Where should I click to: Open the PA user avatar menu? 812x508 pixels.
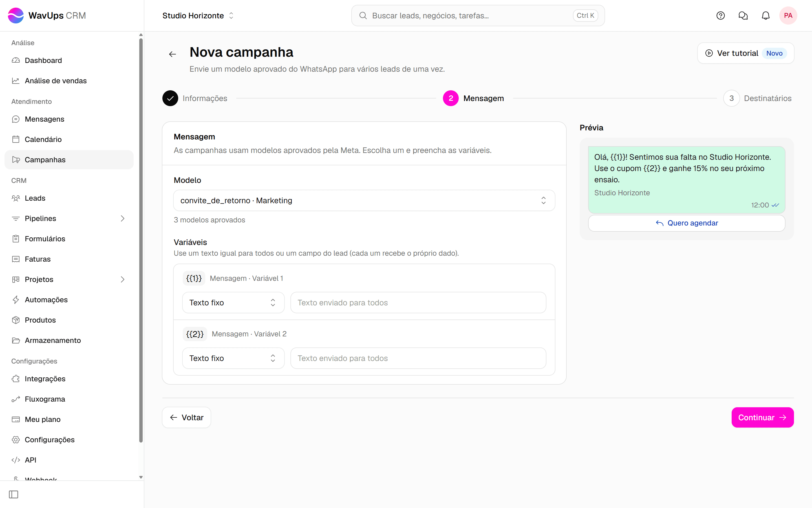(788, 16)
